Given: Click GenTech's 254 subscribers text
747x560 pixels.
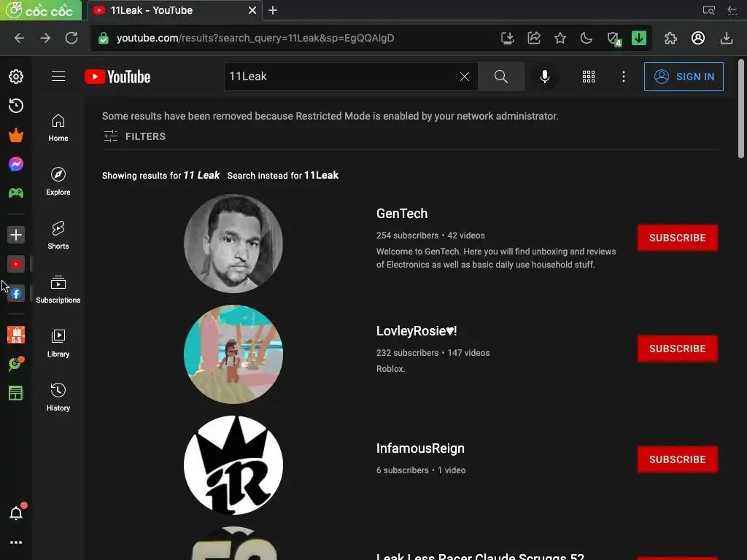Looking at the screenshot, I should click(407, 236).
